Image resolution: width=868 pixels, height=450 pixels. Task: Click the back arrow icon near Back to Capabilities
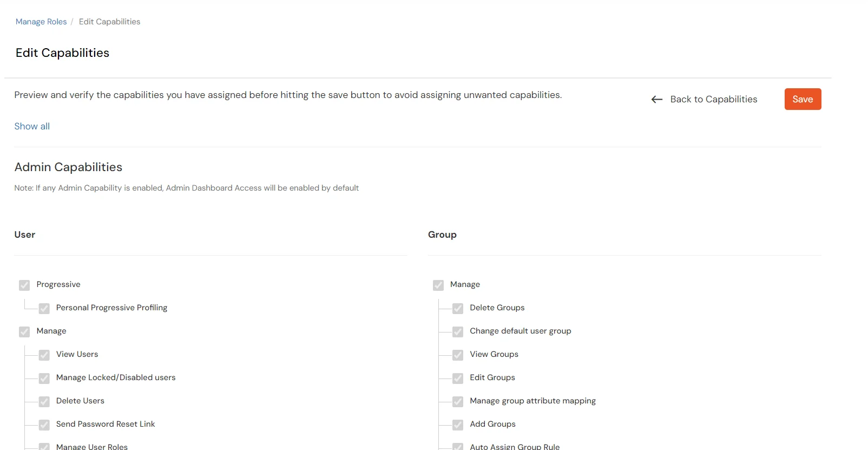[x=656, y=99]
